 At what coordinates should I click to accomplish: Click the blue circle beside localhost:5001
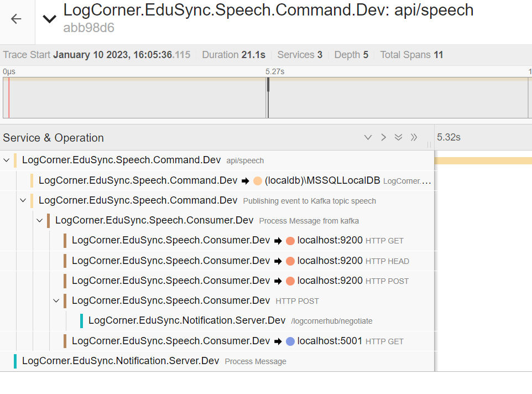[290, 341]
